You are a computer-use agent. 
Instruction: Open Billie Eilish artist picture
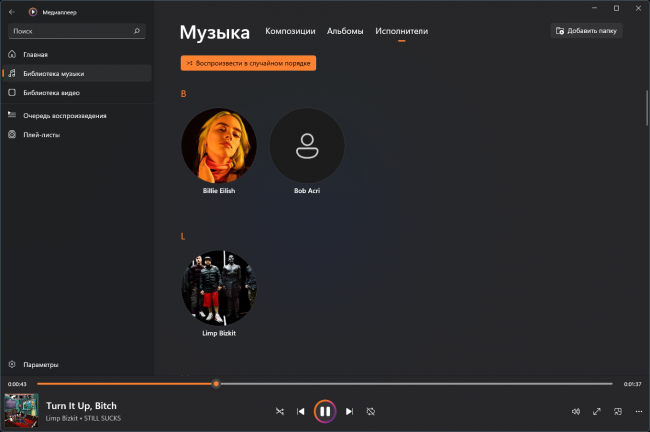coord(219,146)
